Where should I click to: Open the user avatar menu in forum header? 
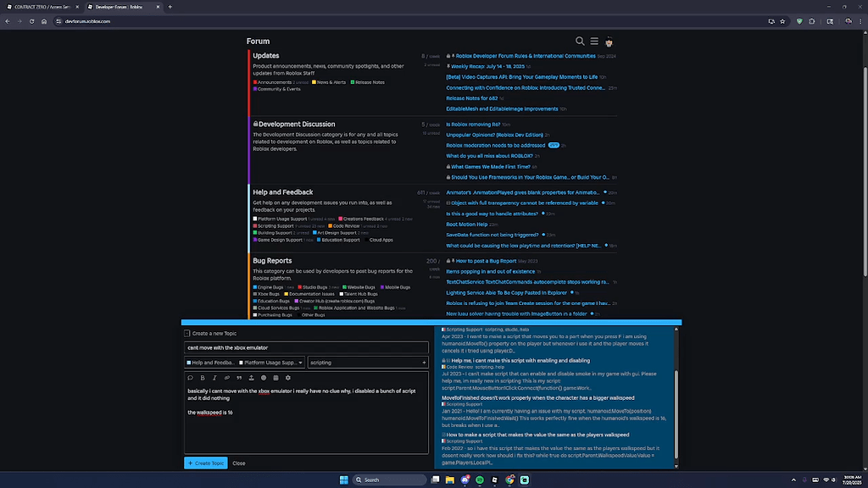coord(609,42)
